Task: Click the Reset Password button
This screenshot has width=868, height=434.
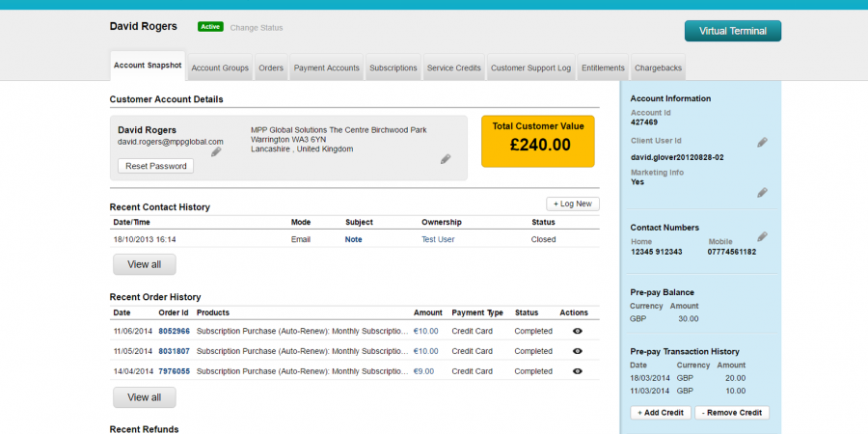Action: (x=155, y=166)
